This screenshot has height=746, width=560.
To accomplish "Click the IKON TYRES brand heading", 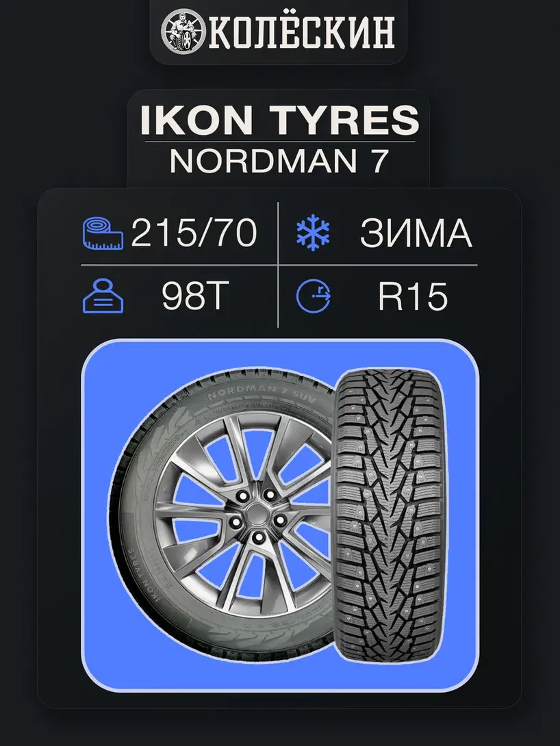I will pyautogui.click(x=280, y=120).
